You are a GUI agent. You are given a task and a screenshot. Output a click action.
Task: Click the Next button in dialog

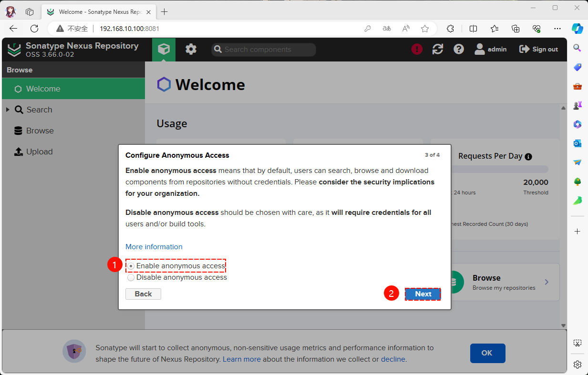pos(423,294)
